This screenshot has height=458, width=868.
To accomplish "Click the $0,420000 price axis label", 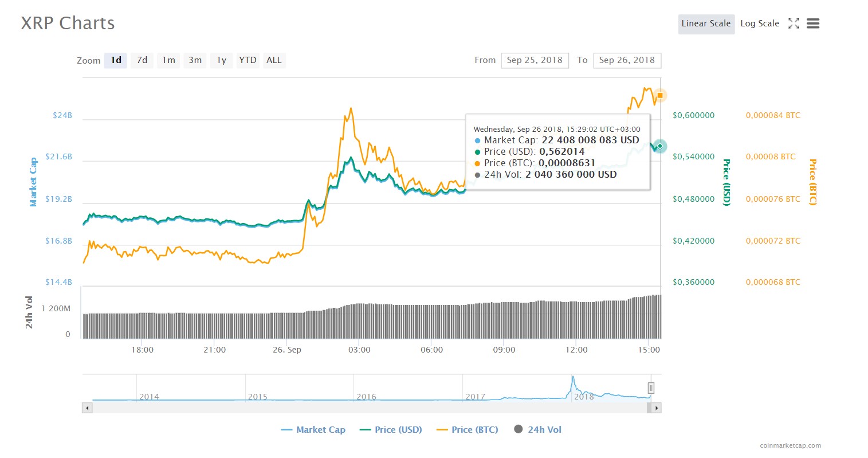I will [693, 241].
